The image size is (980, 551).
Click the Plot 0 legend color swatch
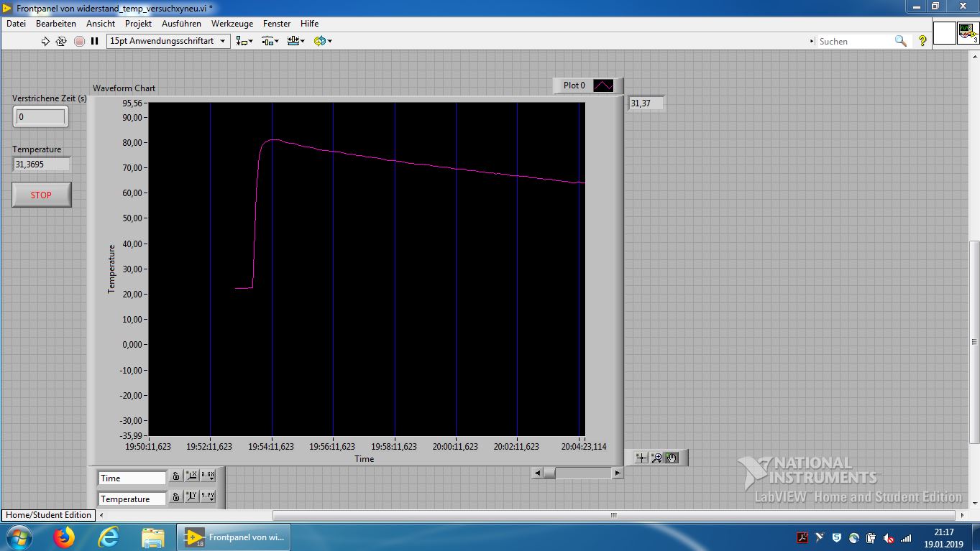(x=603, y=85)
